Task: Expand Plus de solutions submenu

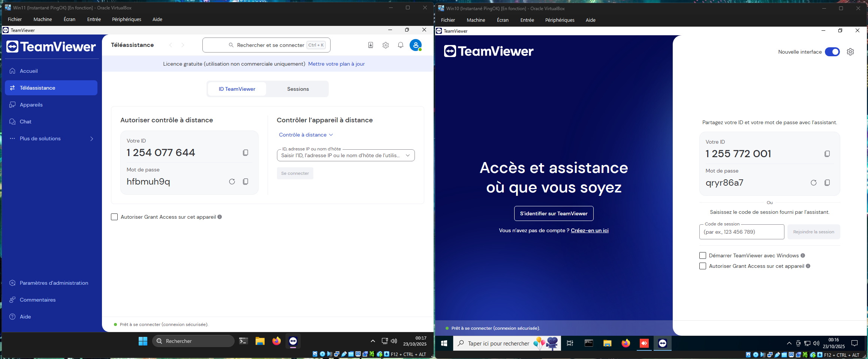Action: 91,139
